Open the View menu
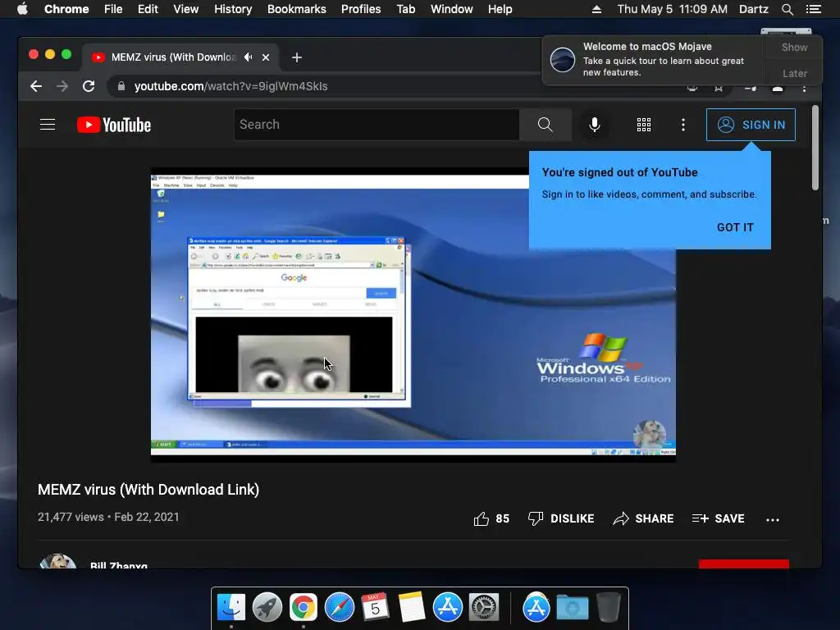This screenshot has width=840, height=630. click(186, 9)
